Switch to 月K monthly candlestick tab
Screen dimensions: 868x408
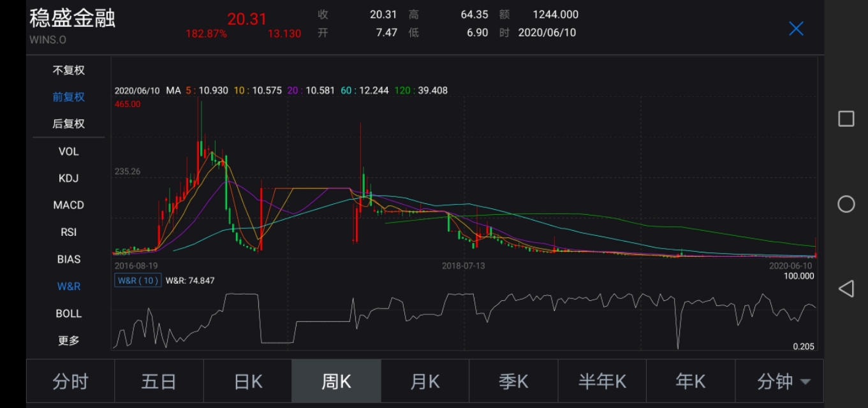coord(425,381)
